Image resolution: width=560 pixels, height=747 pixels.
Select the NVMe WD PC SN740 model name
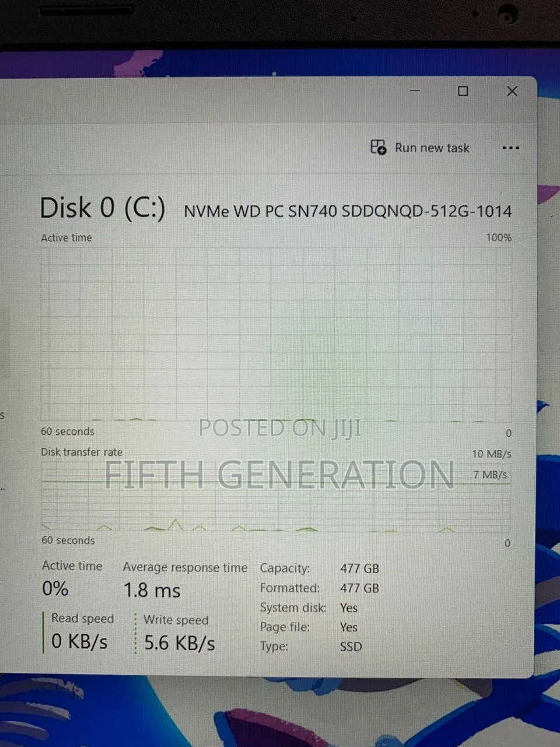[x=348, y=211]
